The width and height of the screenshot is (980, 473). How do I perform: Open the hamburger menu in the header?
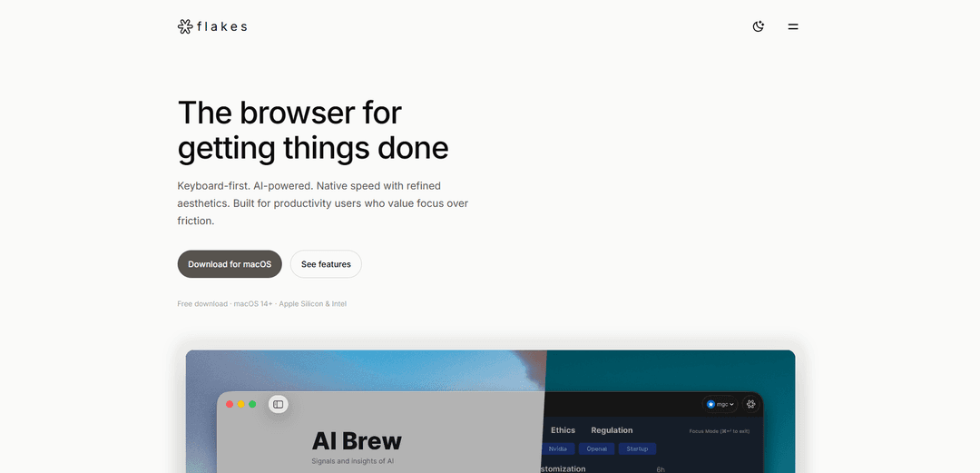pyautogui.click(x=792, y=26)
